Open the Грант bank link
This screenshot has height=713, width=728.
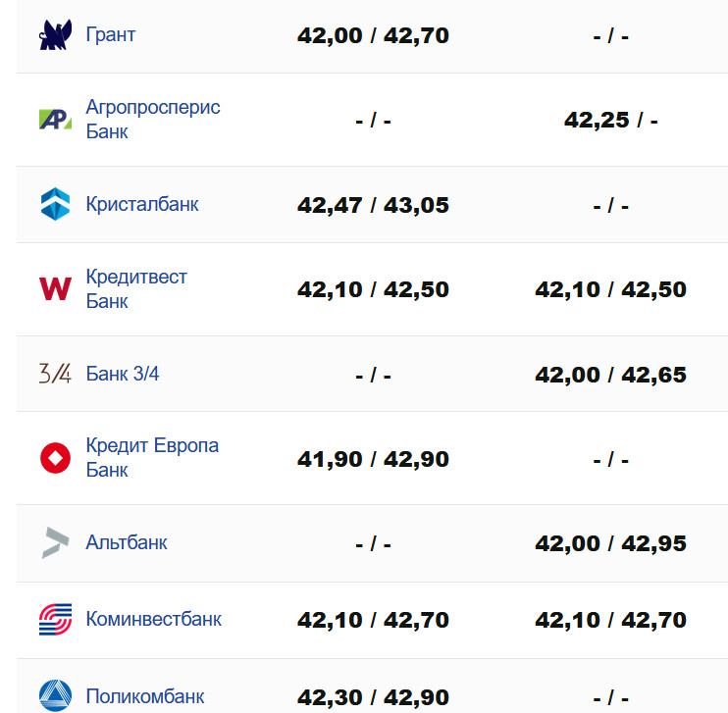pos(111,35)
